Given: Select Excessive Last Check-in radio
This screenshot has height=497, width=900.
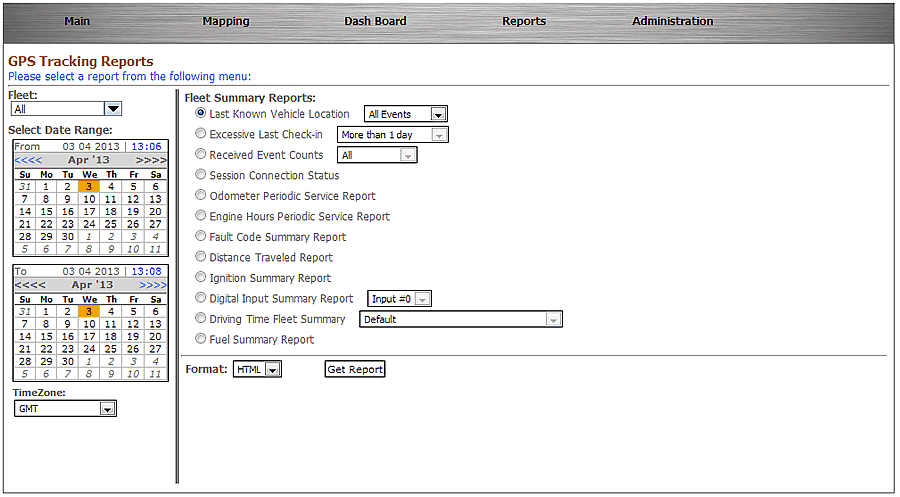Looking at the screenshot, I should [200, 134].
